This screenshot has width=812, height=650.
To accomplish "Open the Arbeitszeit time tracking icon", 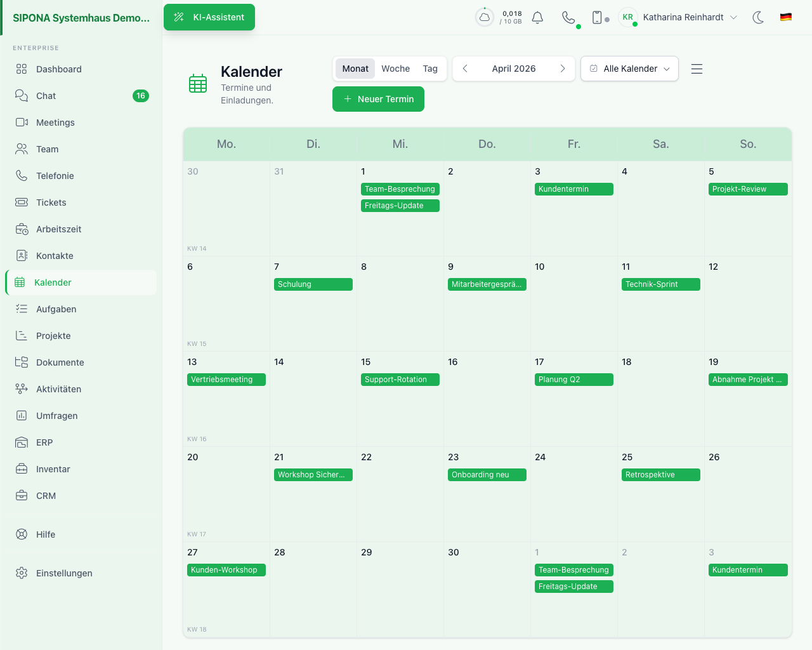I will pyautogui.click(x=22, y=229).
